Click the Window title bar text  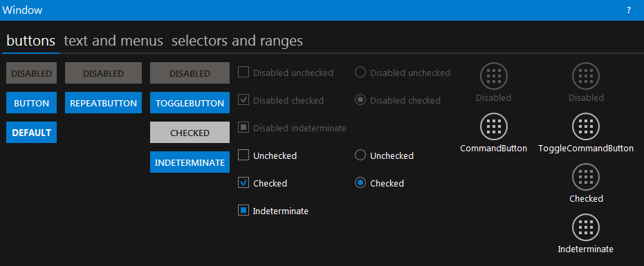22,10
